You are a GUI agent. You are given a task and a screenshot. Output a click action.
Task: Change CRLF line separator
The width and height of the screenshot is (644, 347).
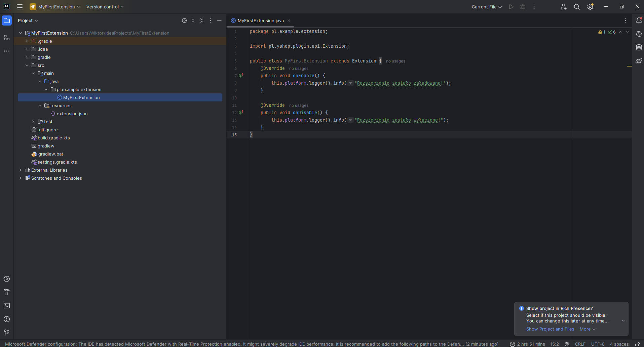coord(580,344)
